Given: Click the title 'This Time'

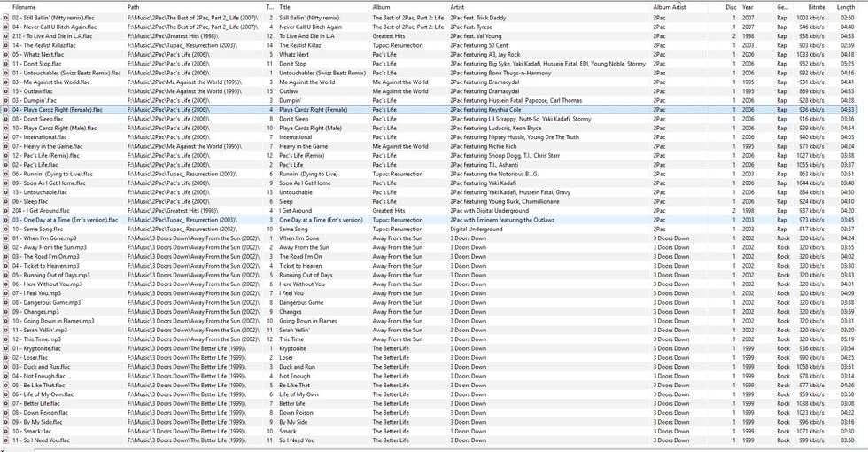Looking at the screenshot, I should tap(291, 339).
